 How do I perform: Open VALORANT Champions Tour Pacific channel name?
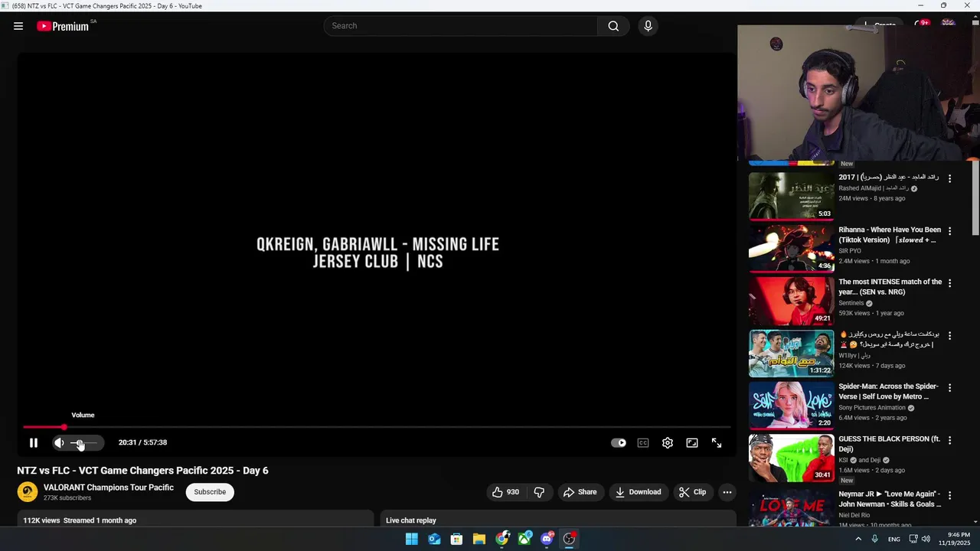click(x=109, y=487)
